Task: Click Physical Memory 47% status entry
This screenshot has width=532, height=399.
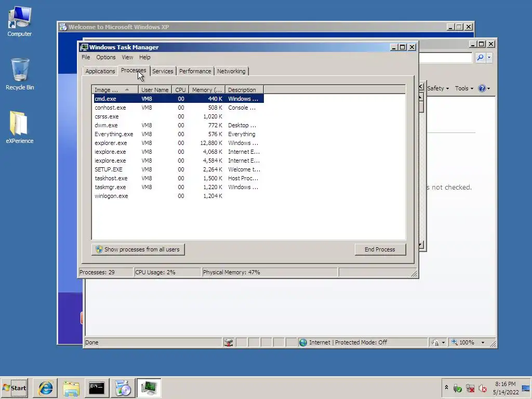Action: tap(270, 272)
